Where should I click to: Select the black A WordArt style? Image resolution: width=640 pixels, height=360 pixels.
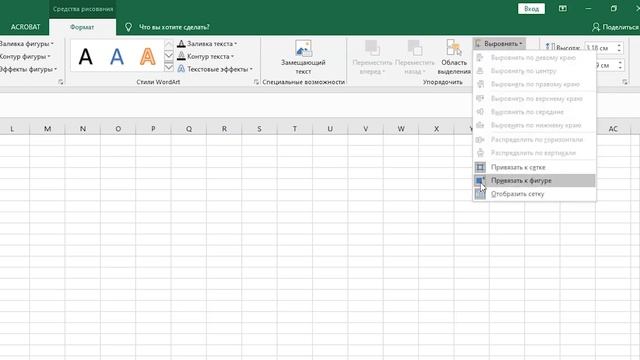tap(86, 56)
